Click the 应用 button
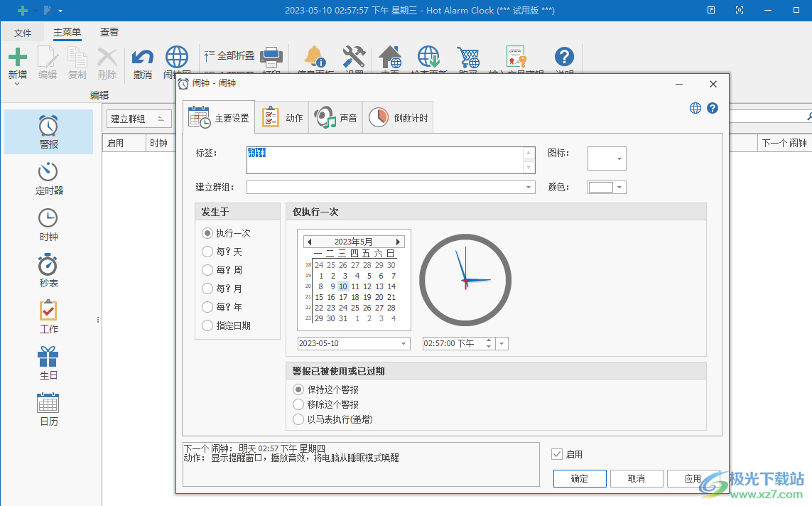Screen dimensions: 812x506 pyautogui.click(x=693, y=478)
